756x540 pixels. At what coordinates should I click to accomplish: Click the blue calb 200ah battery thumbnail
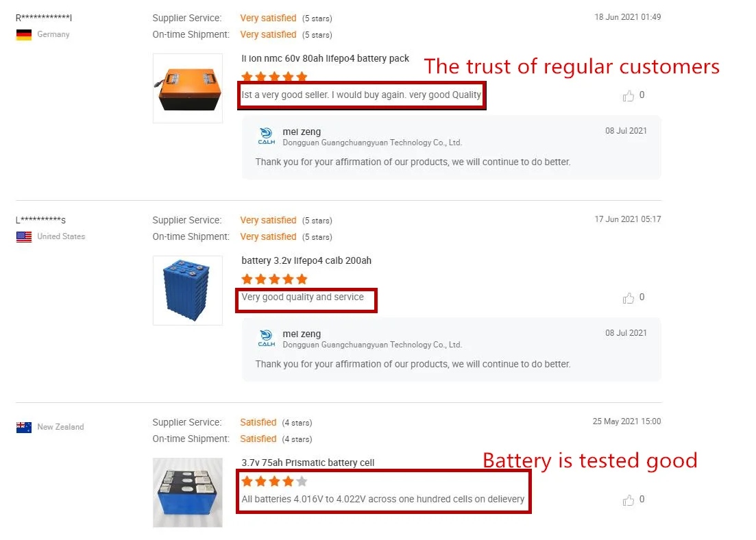188,290
